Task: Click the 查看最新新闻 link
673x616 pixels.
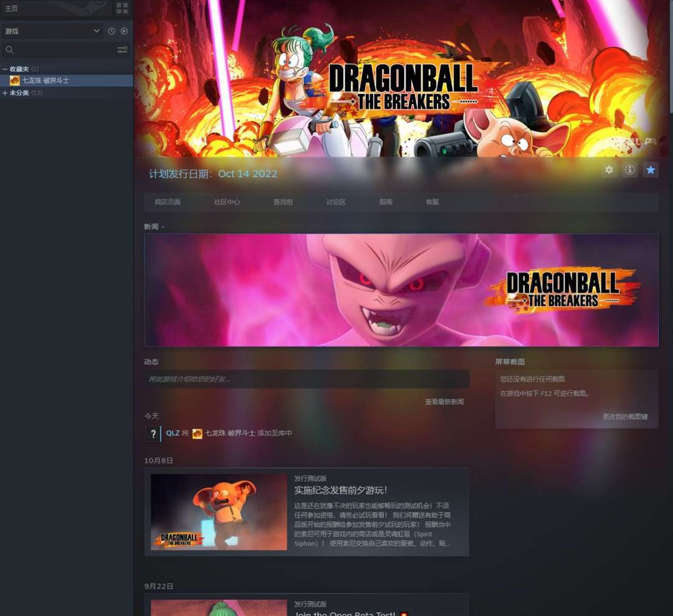Action: 444,402
